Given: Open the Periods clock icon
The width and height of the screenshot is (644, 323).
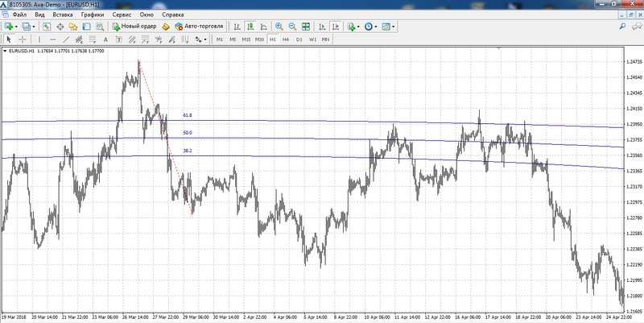Looking at the screenshot, I should [x=369, y=27].
